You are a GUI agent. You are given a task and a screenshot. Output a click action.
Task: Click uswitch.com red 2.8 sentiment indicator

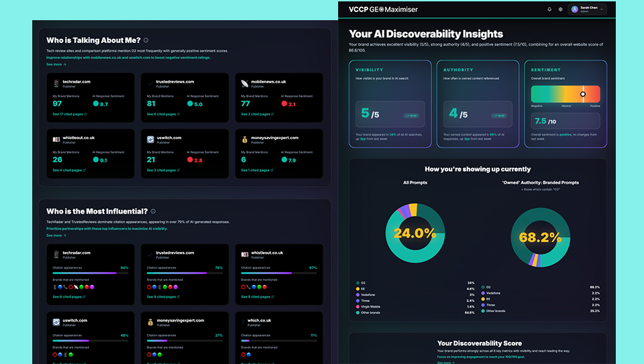(190, 160)
